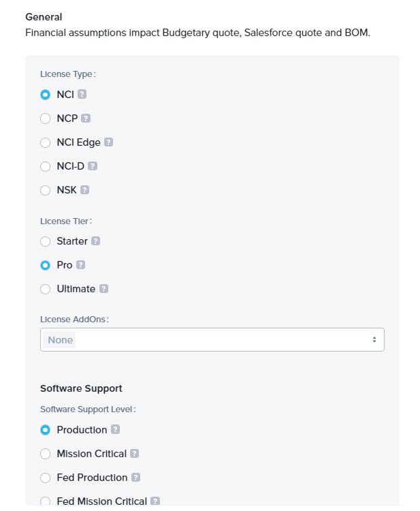Screen dimensions: 420x511
Task: Click help icon next to NCI
Action: 82,95
